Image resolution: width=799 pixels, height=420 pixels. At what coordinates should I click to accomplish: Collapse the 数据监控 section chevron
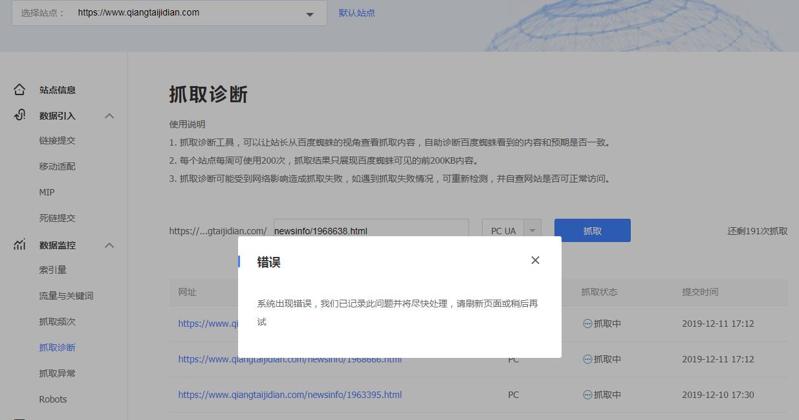[109, 245]
